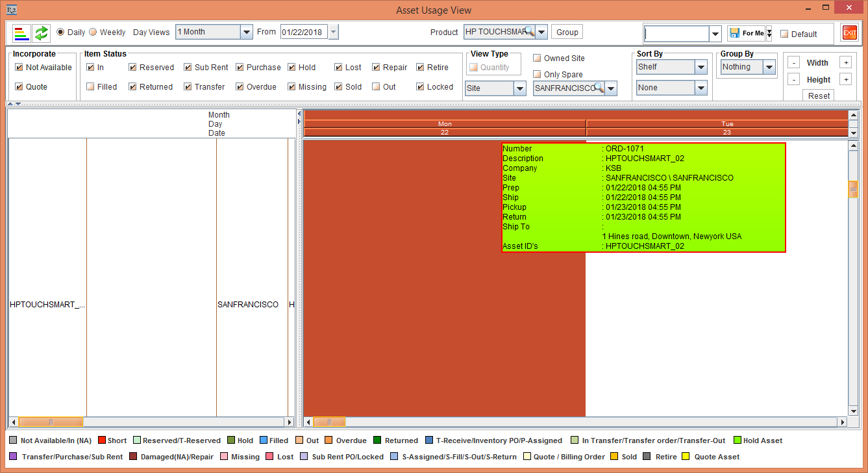Uncheck the Not Available checkbox
This screenshot has height=473, width=868.
(x=19, y=67)
